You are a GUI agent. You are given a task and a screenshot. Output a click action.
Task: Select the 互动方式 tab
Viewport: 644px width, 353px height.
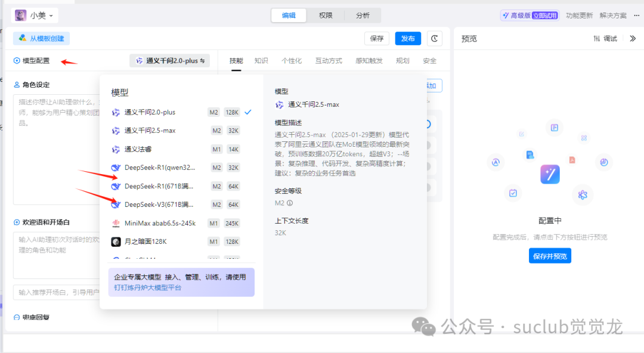pos(329,61)
